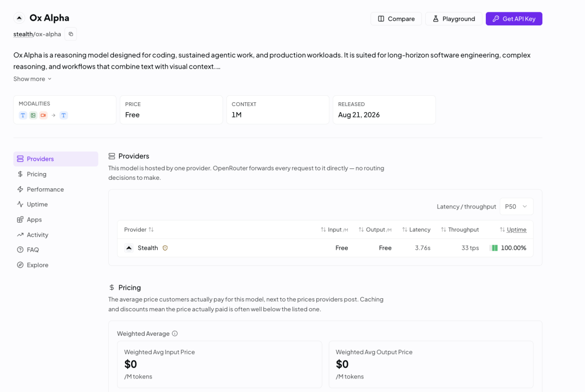This screenshot has height=392, width=585.
Task: Click the 3.76s latency value
Action: pos(422,248)
